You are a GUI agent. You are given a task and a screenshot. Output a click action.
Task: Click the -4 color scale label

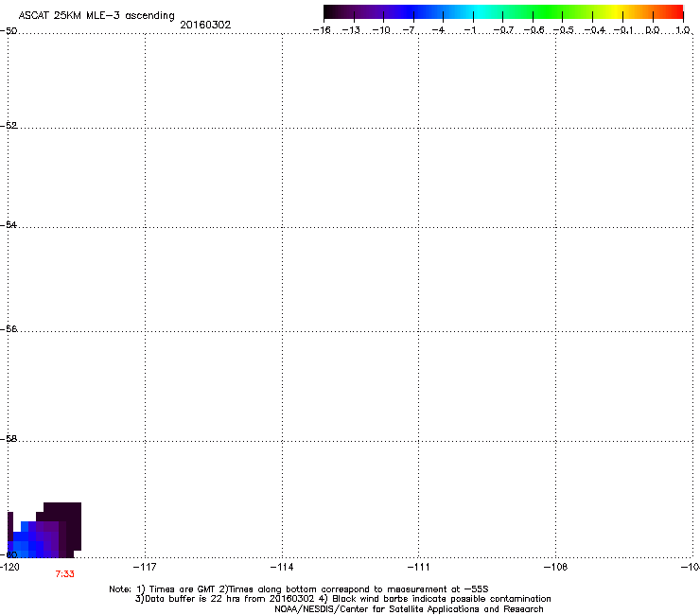[x=438, y=30]
